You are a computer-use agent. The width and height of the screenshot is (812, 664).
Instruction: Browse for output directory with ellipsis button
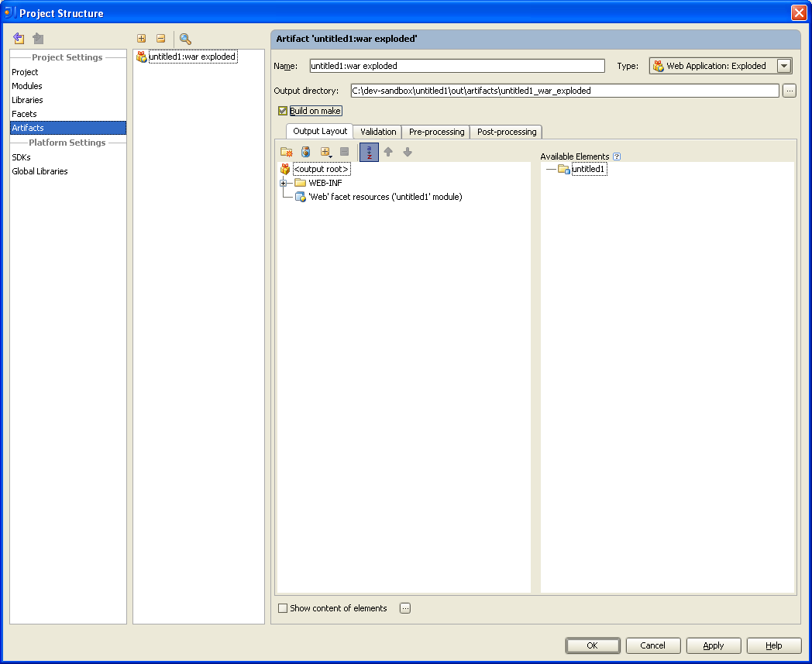point(790,91)
